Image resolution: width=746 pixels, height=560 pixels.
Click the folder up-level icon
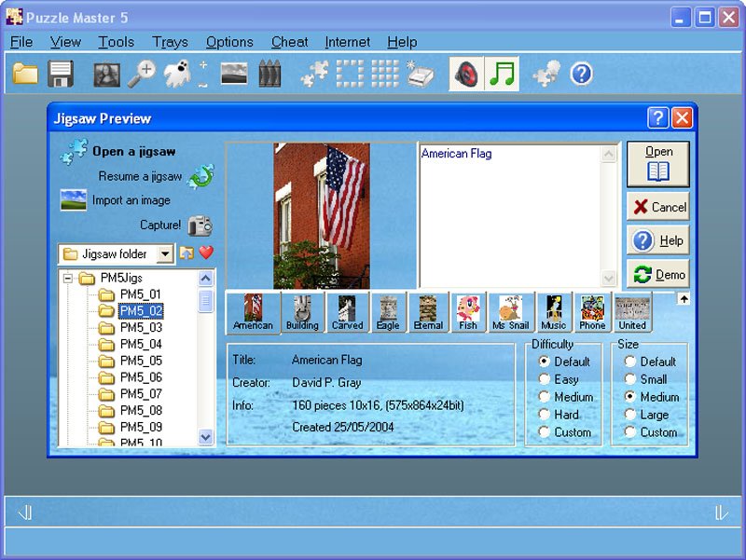tap(186, 253)
